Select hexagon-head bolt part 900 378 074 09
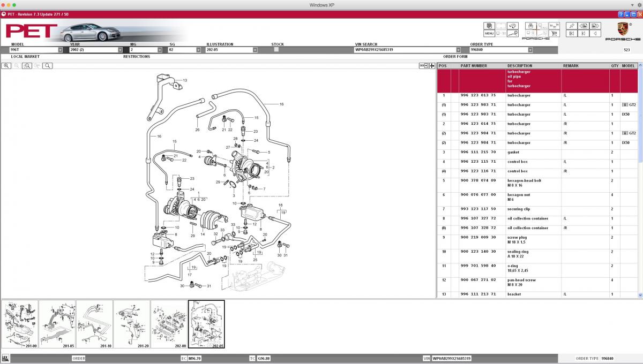The height and width of the screenshot is (364, 643). tap(478, 180)
